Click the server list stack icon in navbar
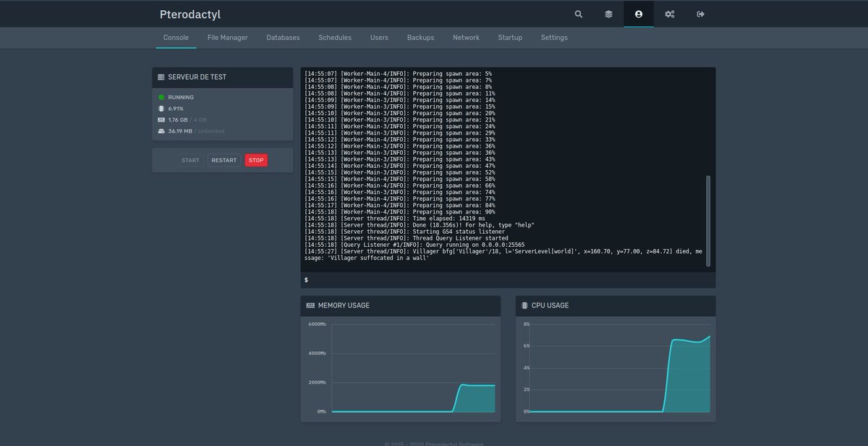The image size is (868, 446). (608, 14)
